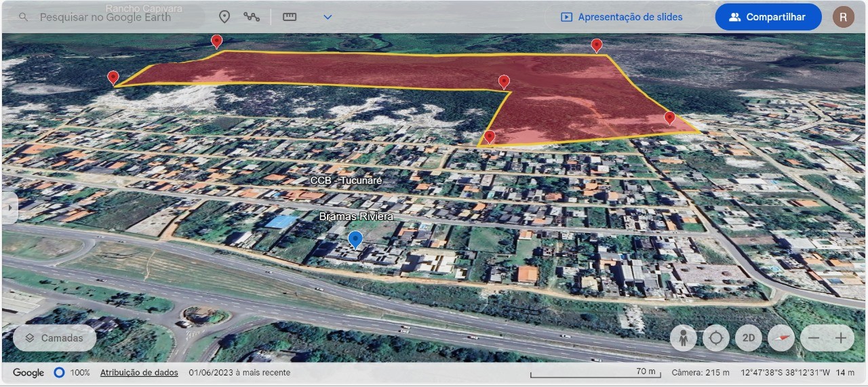Screen dimensions: 868x387
Task: Select the red pin at polygon's far right corner
Action: tap(669, 118)
